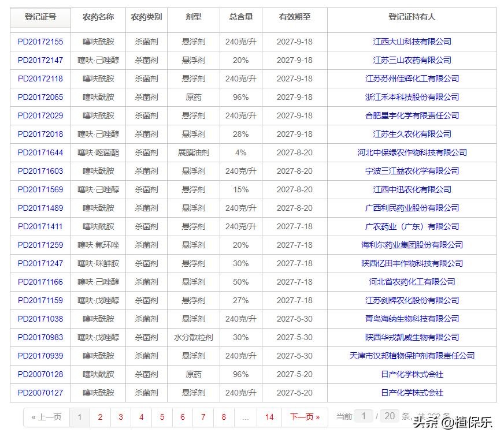Open registration number PD20172065
This screenshot has height=440, width=504.
coord(40,97)
